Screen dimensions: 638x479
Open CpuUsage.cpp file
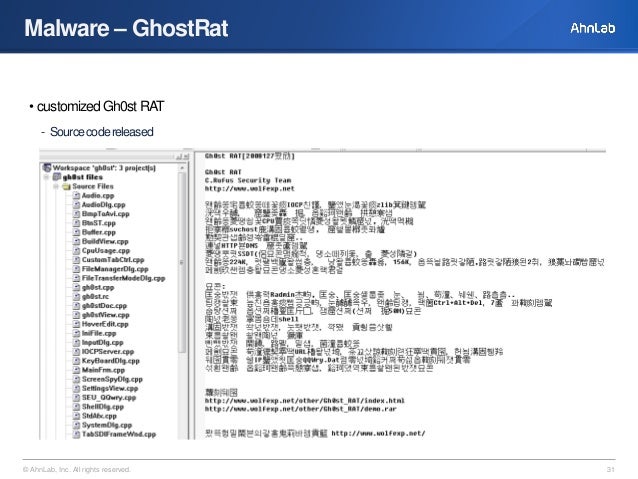click(106, 251)
